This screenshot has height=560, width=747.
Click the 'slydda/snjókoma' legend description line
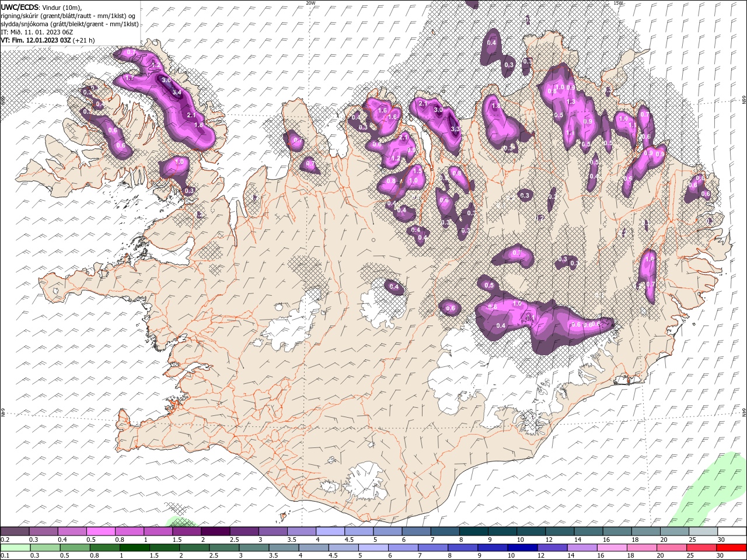[x=69, y=24]
